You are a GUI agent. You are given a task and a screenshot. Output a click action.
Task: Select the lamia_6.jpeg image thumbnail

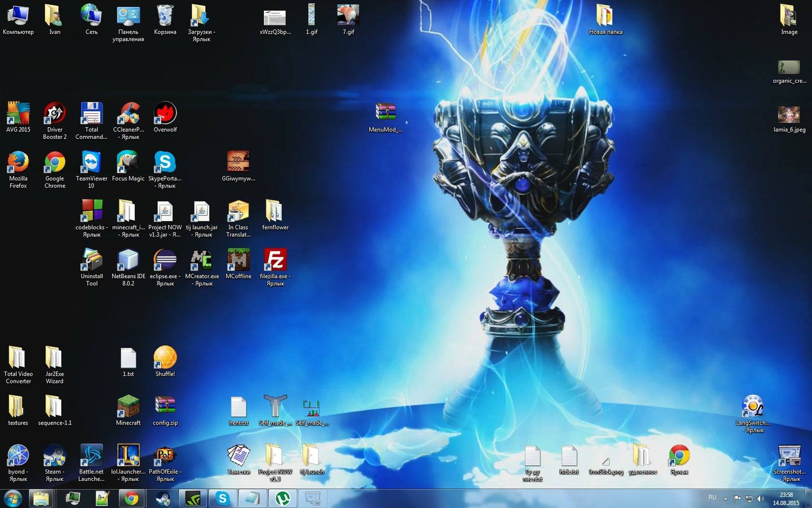[789, 115]
